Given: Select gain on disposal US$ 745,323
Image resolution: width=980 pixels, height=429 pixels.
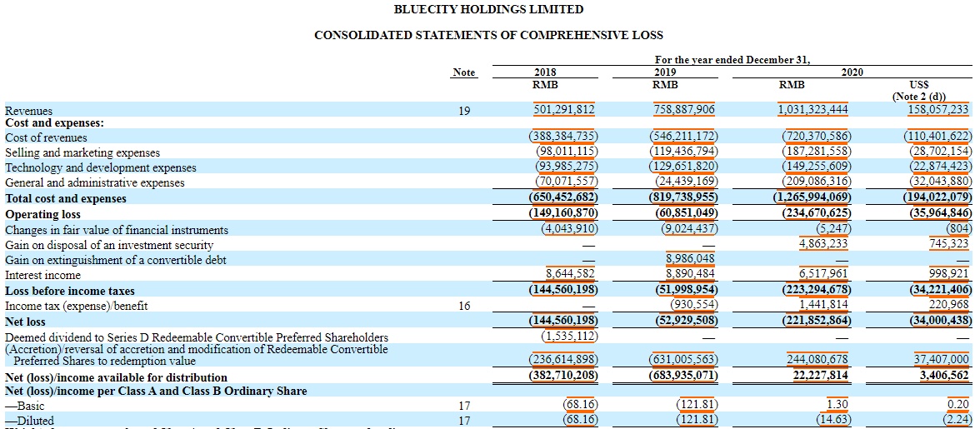Looking at the screenshot, I should [x=948, y=244].
